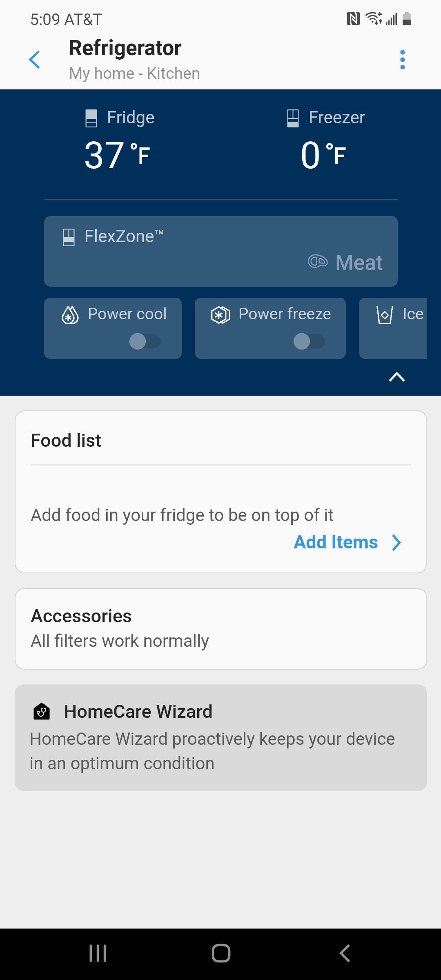Click the Add Items link

click(x=336, y=543)
